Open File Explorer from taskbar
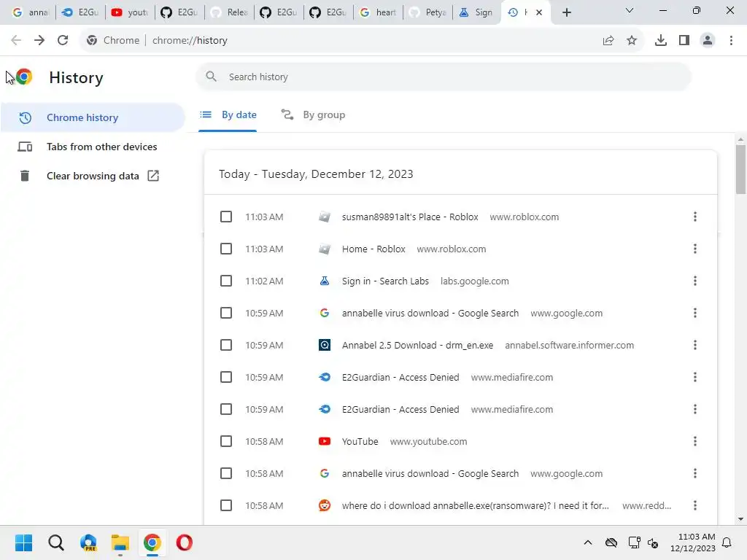Image resolution: width=747 pixels, height=560 pixels. 120,542
